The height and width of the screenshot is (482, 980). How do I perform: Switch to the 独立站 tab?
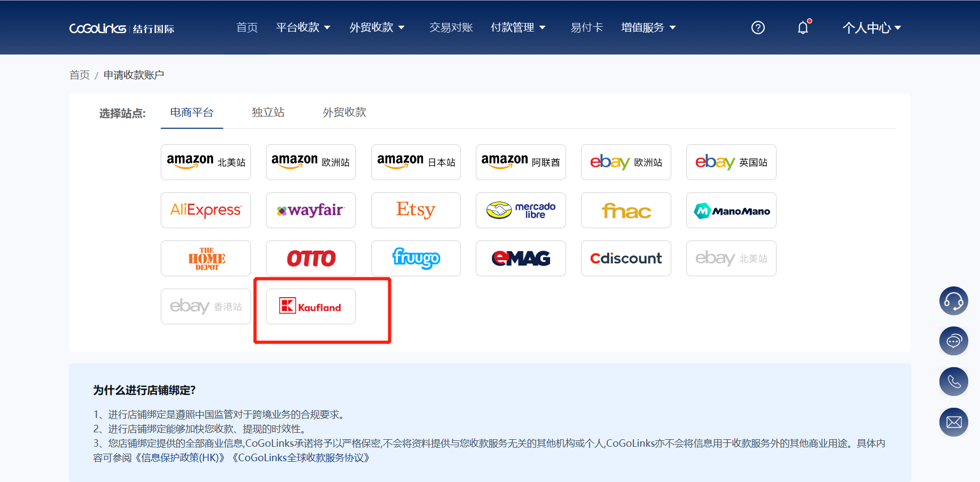point(268,112)
